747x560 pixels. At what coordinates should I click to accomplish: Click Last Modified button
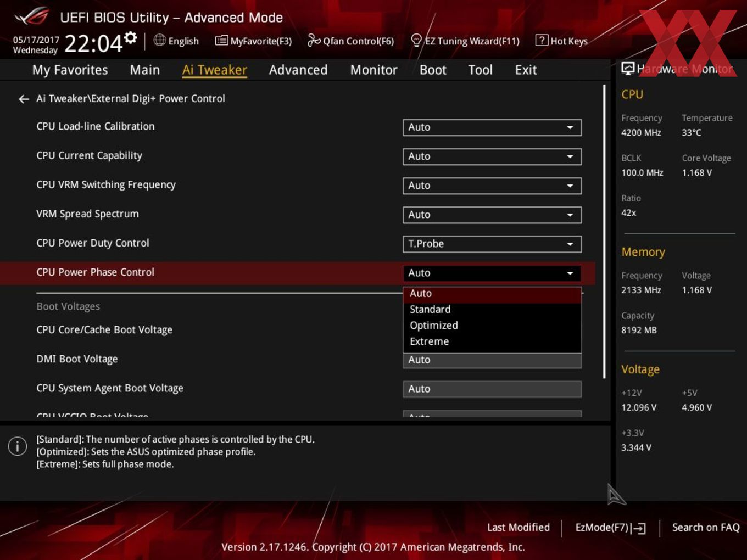pos(519,528)
